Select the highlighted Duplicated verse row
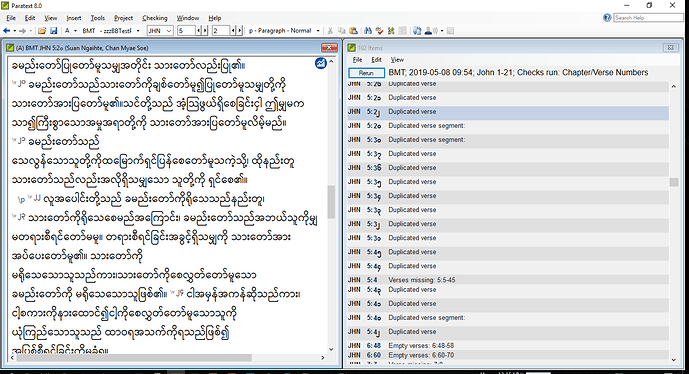689x374 pixels. click(508, 112)
